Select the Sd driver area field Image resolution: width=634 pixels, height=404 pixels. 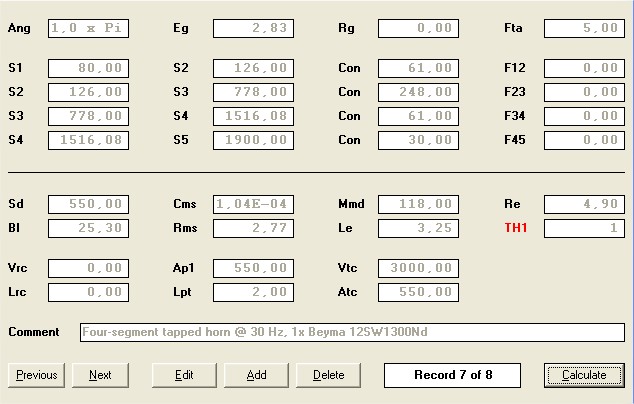(x=88, y=204)
